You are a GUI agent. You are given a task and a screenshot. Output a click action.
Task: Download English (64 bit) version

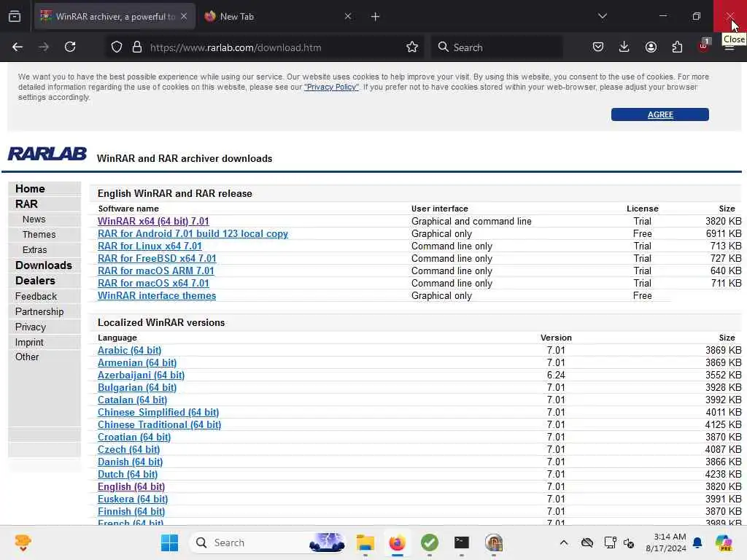pos(131,486)
